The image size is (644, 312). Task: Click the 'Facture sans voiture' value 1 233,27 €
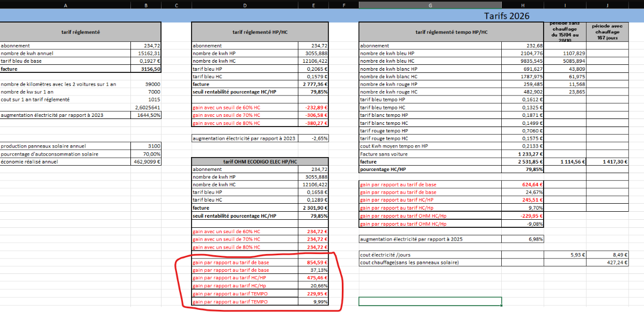[523, 154]
